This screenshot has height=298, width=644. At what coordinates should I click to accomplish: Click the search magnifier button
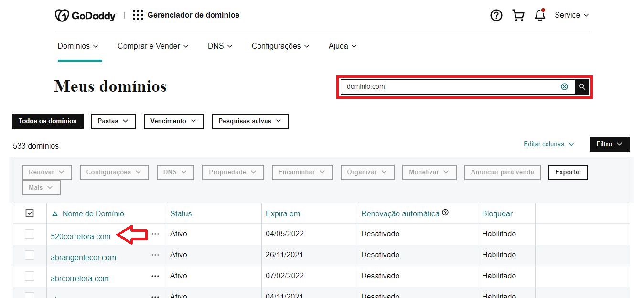coord(582,87)
